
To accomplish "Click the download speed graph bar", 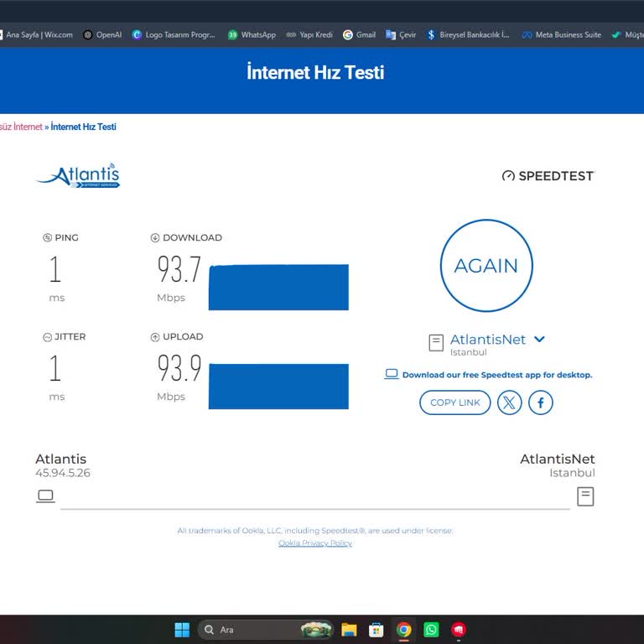I will [x=278, y=287].
